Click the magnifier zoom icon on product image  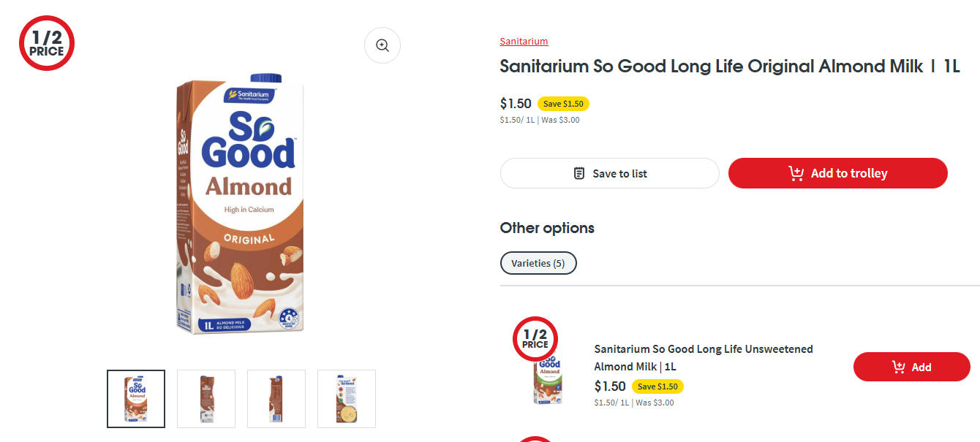point(382,45)
